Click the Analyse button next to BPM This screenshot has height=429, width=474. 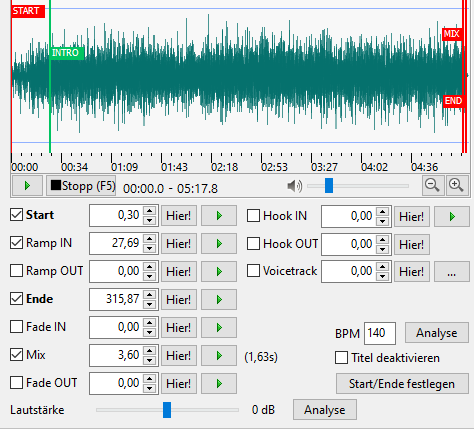coord(437,333)
